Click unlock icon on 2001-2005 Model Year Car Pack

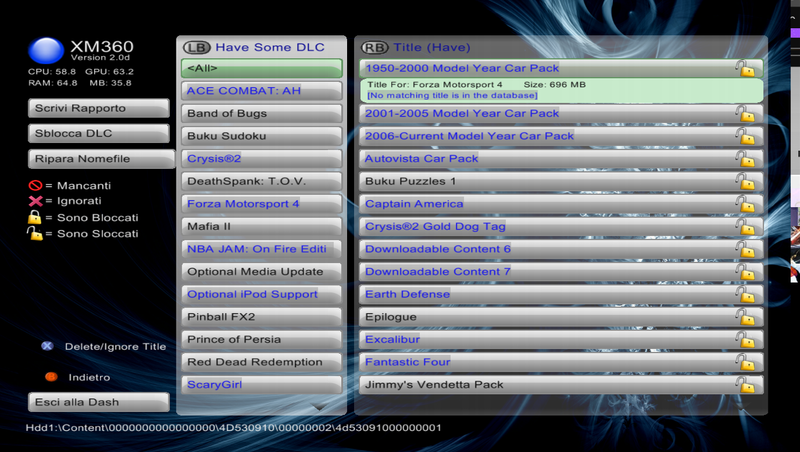745,113
